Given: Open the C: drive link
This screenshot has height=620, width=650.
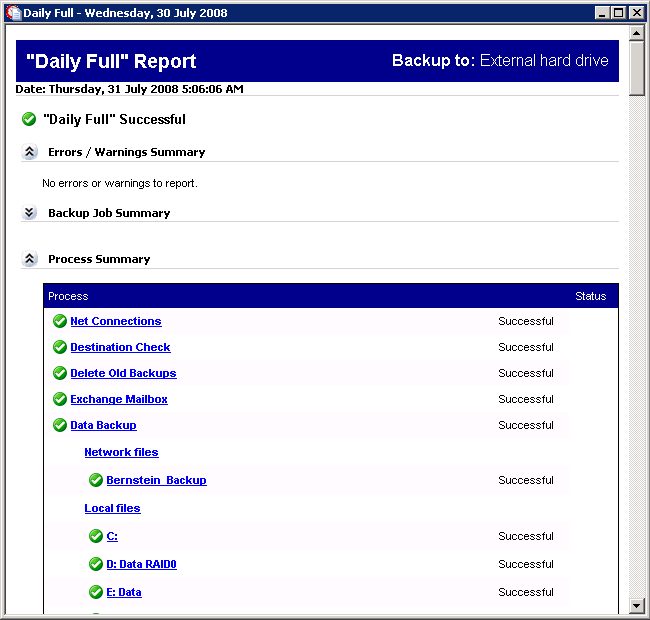Looking at the screenshot, I should click(112, 536).
